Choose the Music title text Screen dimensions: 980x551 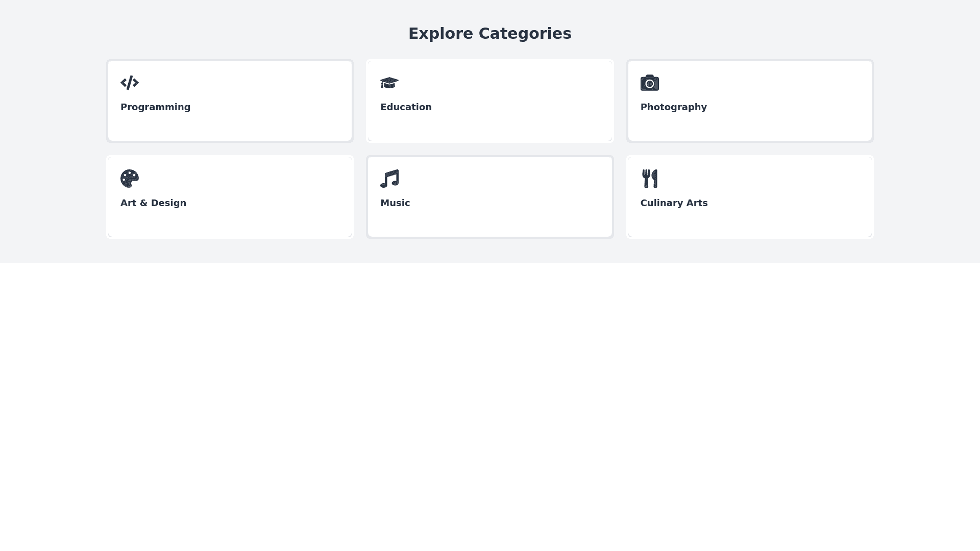395,203
